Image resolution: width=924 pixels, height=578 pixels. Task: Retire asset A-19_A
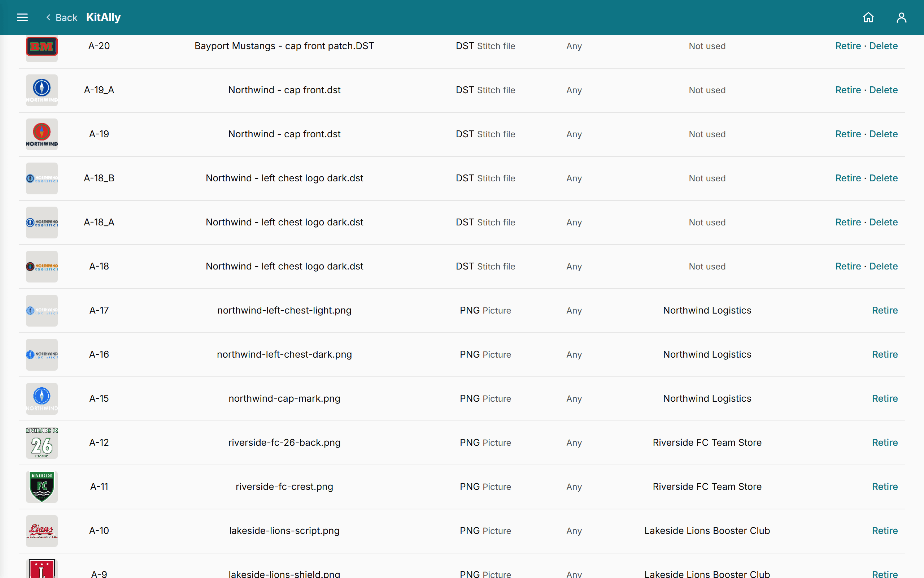pyautogui.click(x=847, y=90)
